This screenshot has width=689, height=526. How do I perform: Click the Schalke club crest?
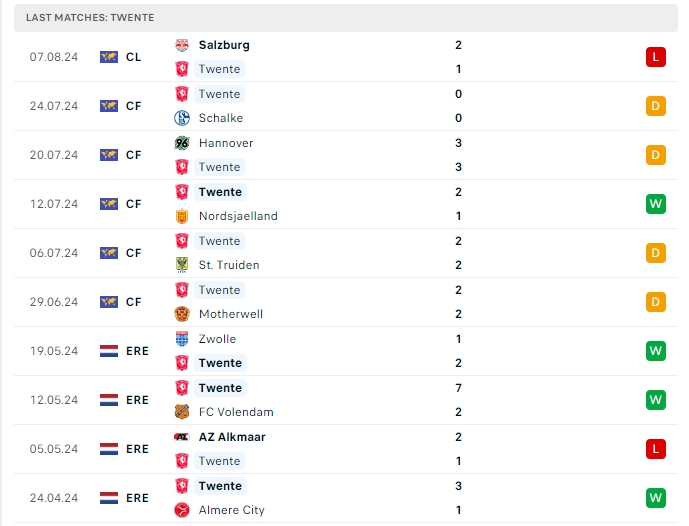[x=182, y=118]
